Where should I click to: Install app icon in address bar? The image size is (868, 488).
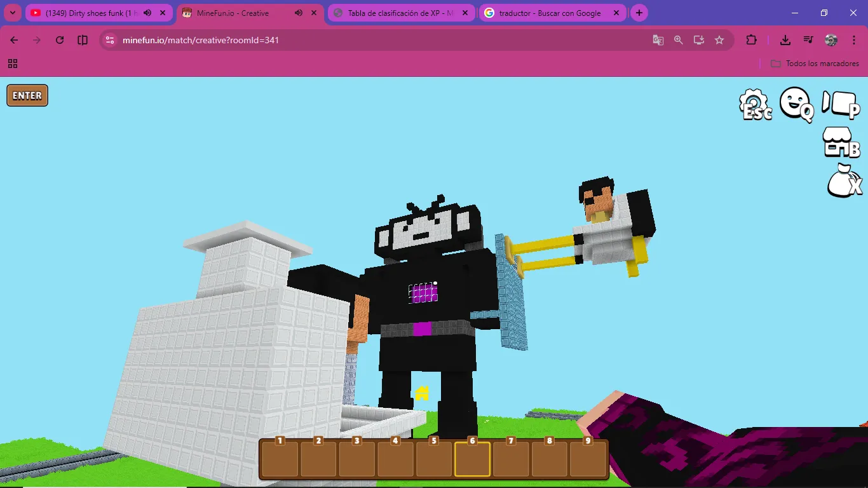[x=699, y=40]
